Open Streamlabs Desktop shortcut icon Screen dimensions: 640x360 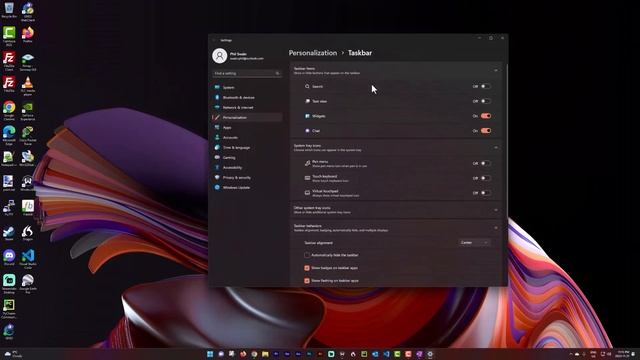pyautogui.click(x=9, y=284)
